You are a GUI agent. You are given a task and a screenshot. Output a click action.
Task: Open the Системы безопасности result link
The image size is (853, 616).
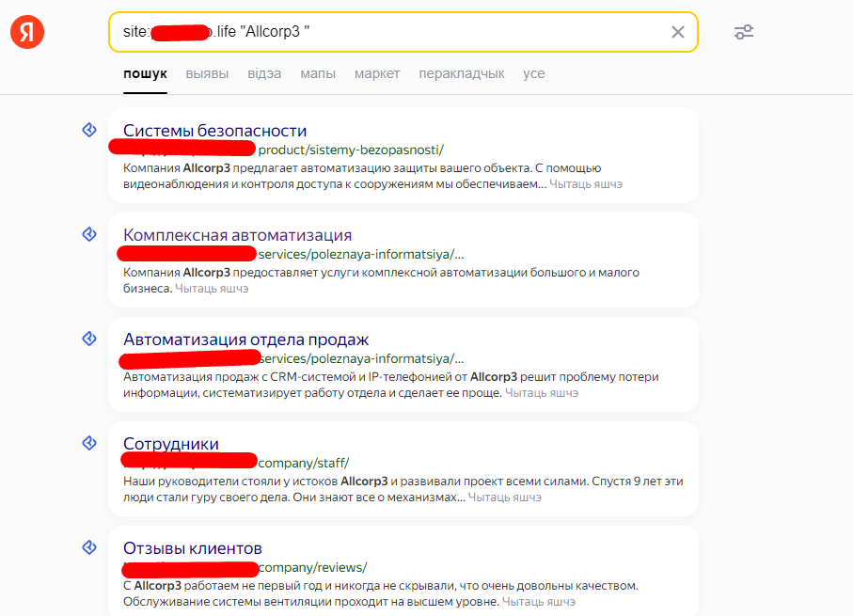[215, 131]
